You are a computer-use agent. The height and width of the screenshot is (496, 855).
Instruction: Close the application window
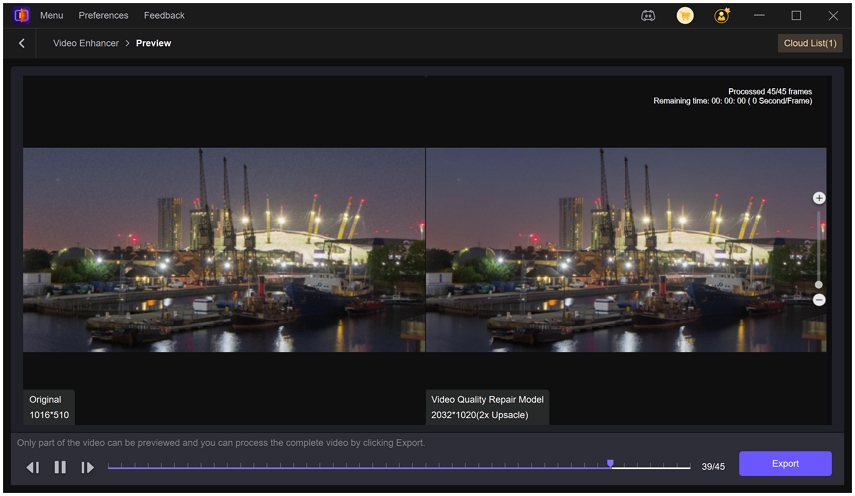coord(833,16)
